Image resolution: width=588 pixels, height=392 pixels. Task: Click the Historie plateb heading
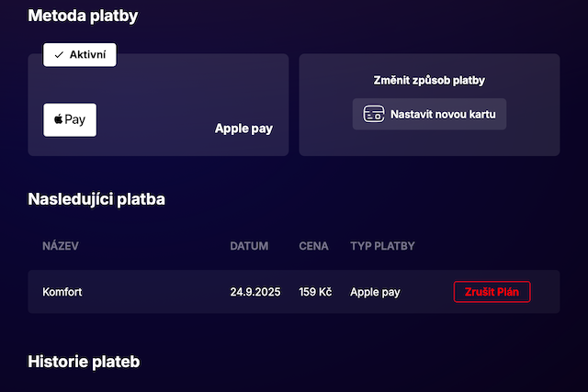[84, 362]
